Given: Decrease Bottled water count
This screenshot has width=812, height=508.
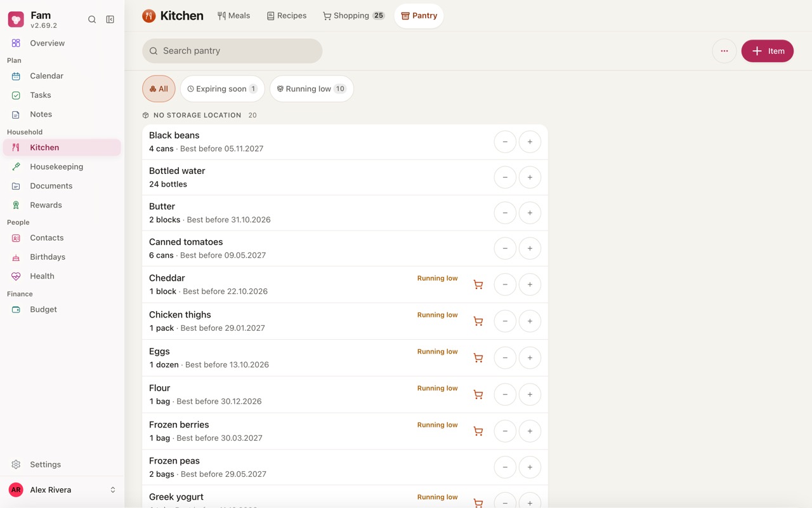Looking at the screenshot, I should click(x=505, y=177).
